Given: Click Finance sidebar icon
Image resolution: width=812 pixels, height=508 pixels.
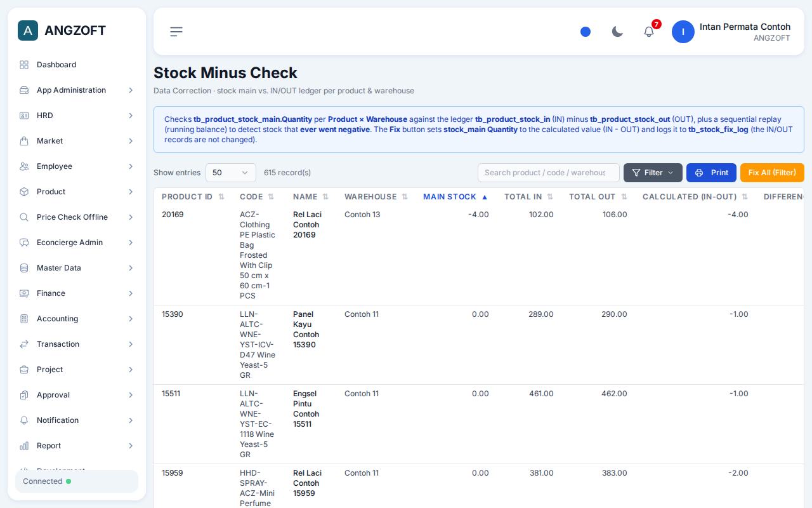Looking at the screenshot, I should point(24,293).
